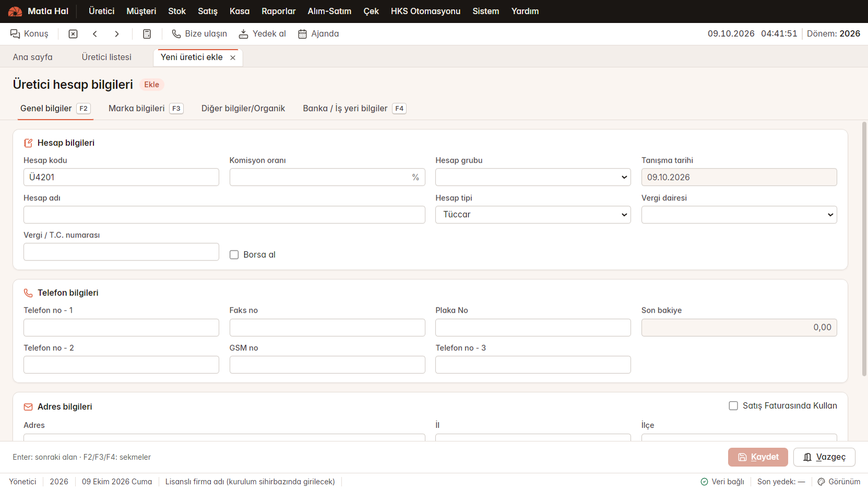The height and width of the screenshot is (489, 868).
Task: Focus the Vergi / T.C. numarası field
Action: [x=121, y=252]
